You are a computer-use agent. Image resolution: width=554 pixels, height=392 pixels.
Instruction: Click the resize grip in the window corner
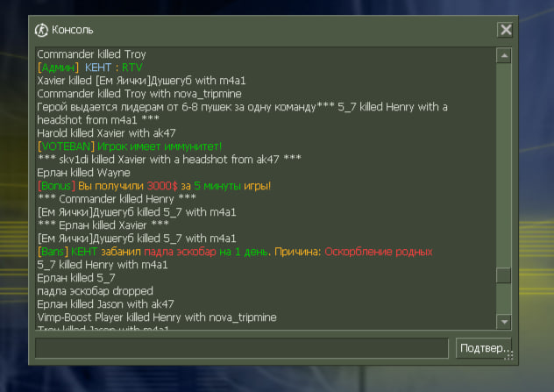coord(508,356)
